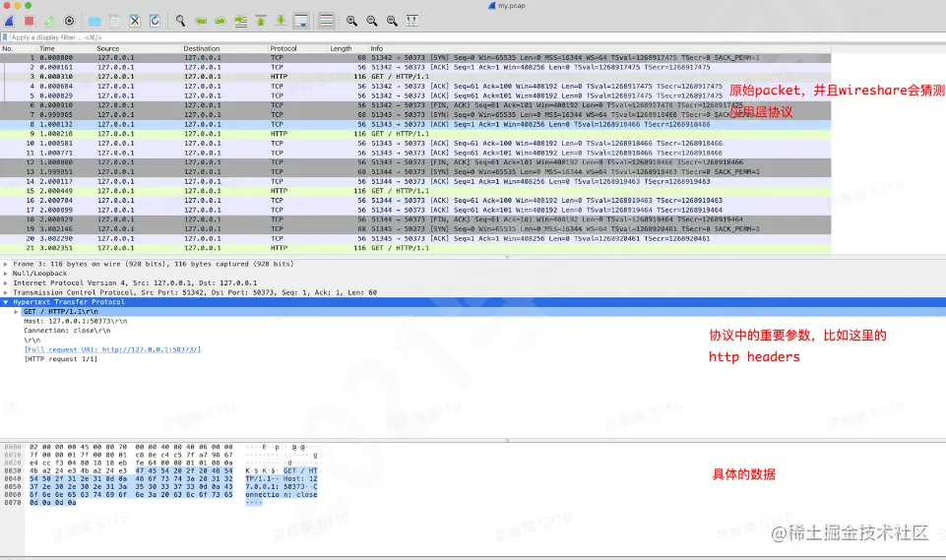
Task: Toggle auto-scroll during live capture
Action: click(x=301, y=21)
